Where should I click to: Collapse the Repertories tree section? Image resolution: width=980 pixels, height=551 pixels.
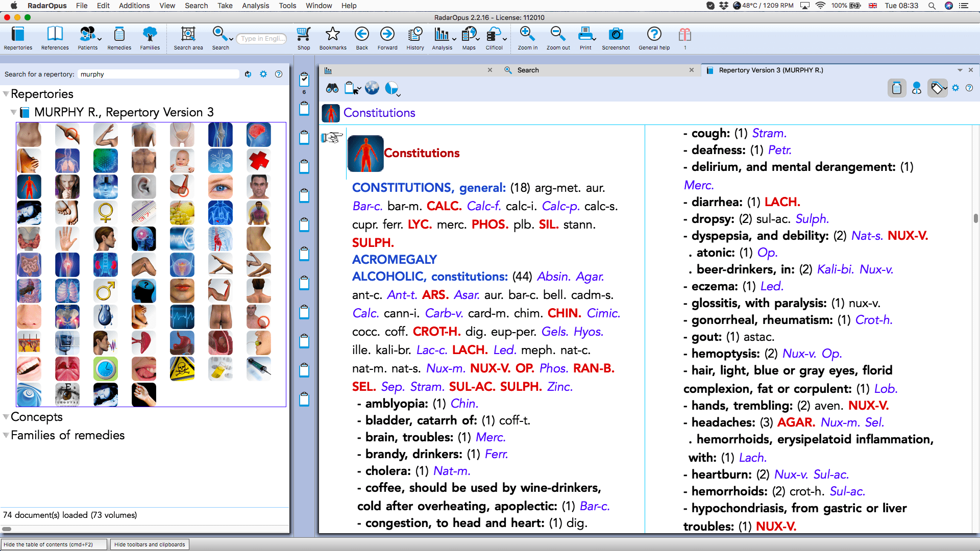click(6, 94)
